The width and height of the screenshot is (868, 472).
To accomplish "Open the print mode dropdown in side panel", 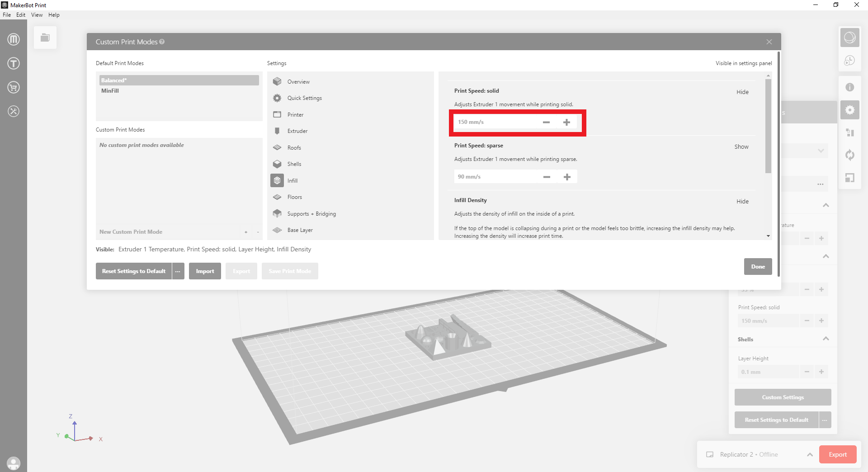I will pos(821,151).
